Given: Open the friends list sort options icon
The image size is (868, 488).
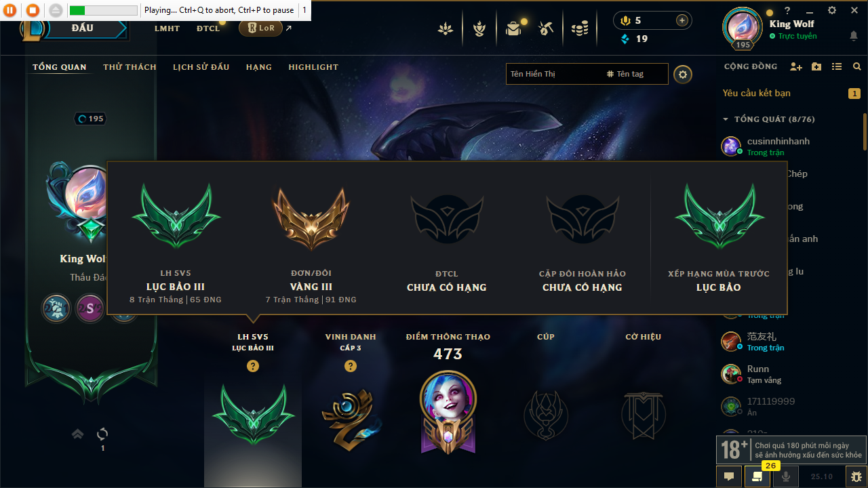Looking at the screenshot, I should [x=837, y=66].
